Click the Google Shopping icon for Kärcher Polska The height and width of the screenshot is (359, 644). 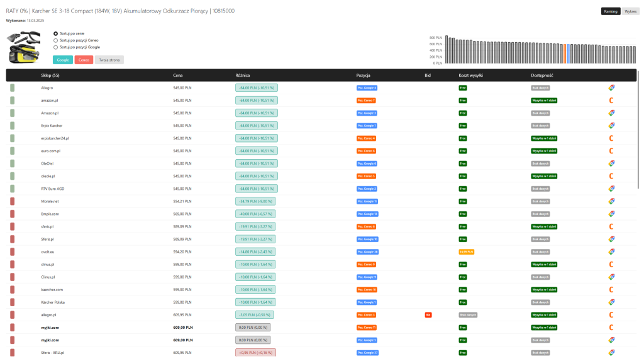pos(611,302)
